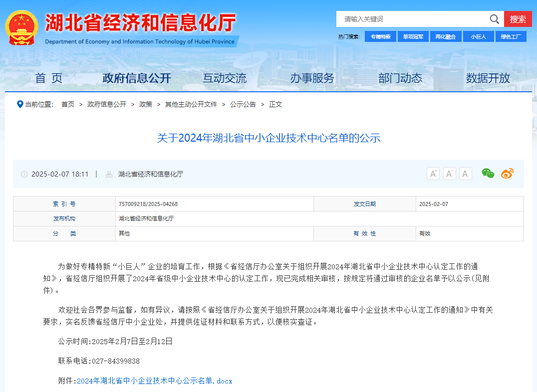Viewport: 537px width, 392px height.
Task: Click the 专精特新 hot search tag
Action: pyautogui.click(x=381, y=36)
